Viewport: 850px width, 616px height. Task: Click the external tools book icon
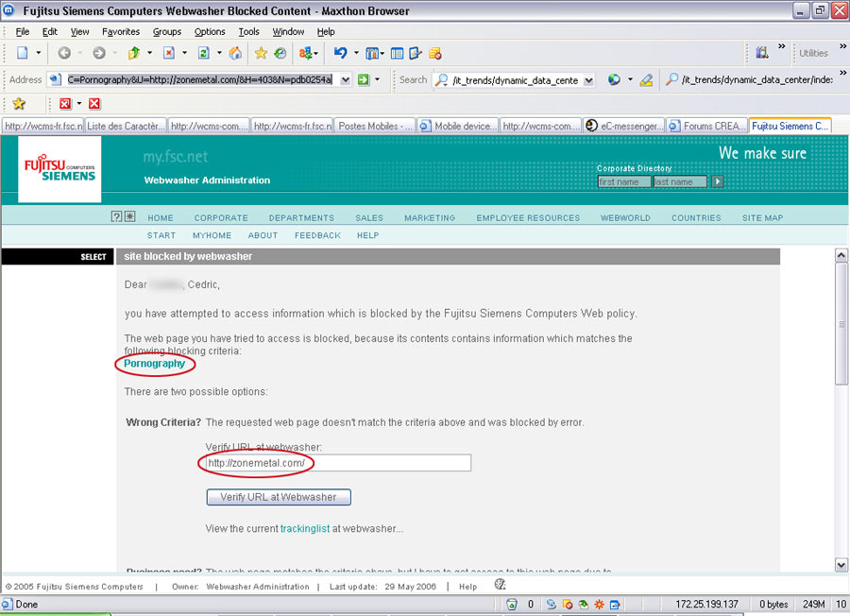click(x=762, y=53)
